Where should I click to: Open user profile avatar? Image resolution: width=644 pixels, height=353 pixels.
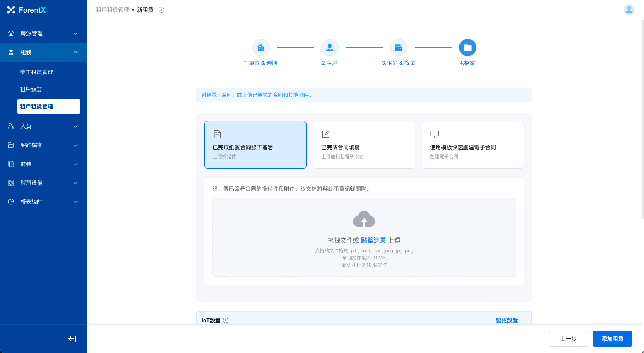pos(629,10)
